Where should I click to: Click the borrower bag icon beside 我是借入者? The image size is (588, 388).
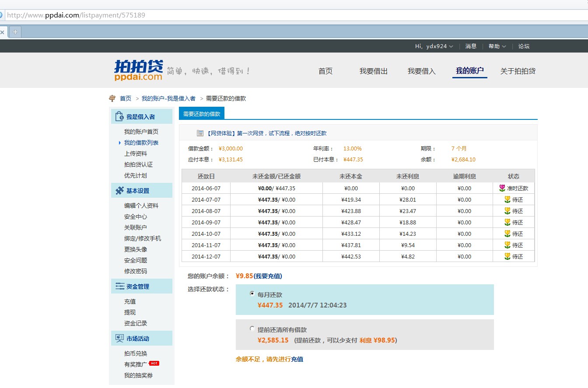(119, 116)
